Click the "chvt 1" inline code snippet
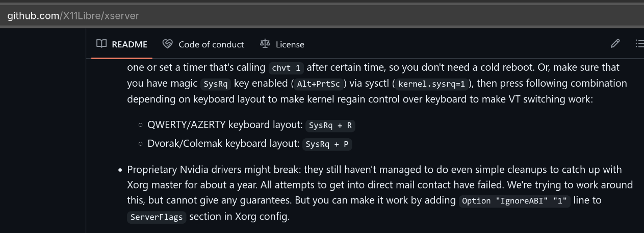Viewport: 644px width, 233px height. (287, 68)
